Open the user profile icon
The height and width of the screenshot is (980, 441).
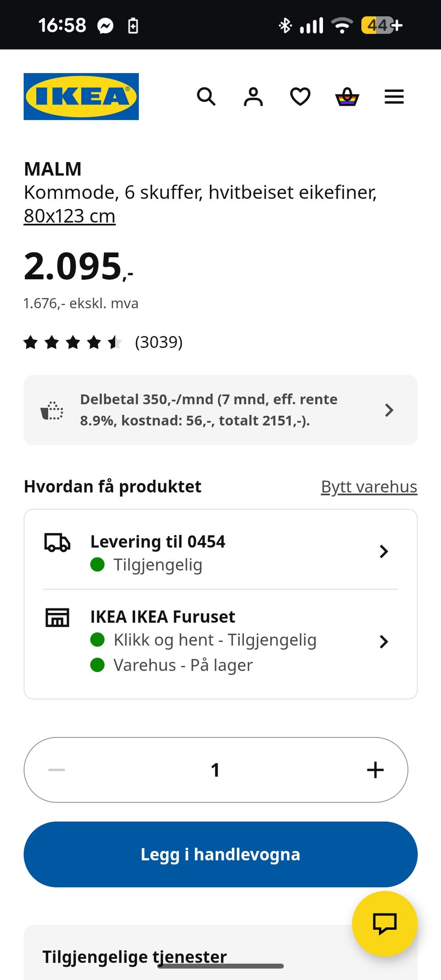pyautogui.click(x=253, y=97)
